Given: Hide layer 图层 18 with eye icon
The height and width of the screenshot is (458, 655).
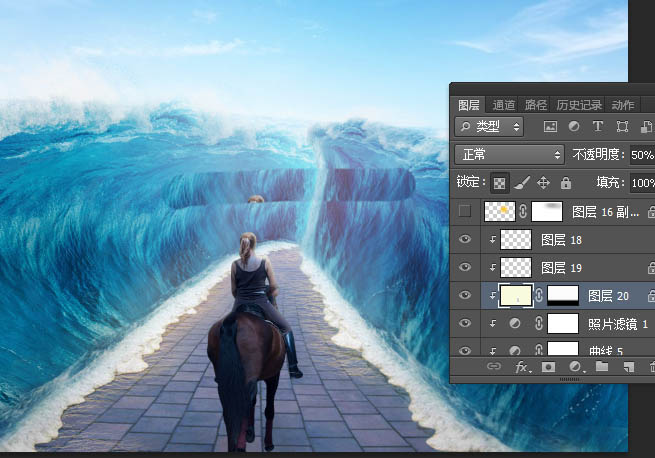Looking at the screenshot, I should (x=465, y=239).
